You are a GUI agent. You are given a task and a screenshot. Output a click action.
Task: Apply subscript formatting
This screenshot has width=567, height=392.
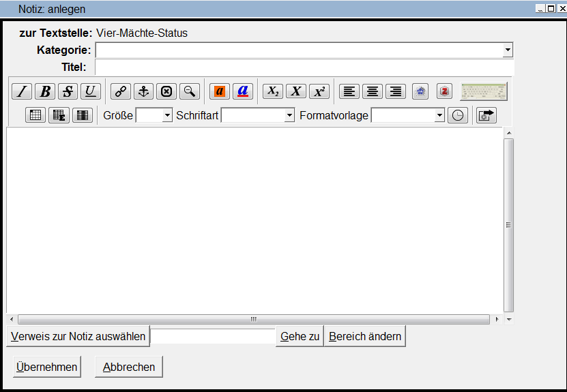[273, 91]
